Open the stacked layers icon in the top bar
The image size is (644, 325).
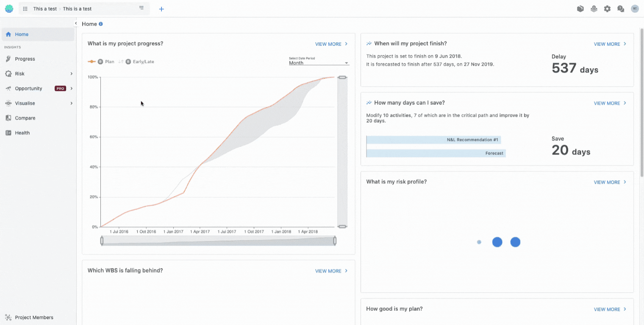594,8
